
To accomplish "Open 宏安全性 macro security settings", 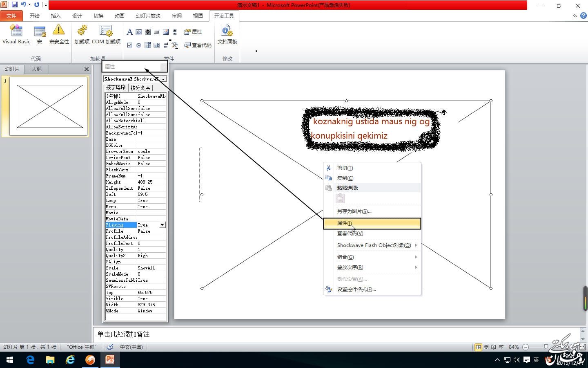I will click(x=59, y=34).
